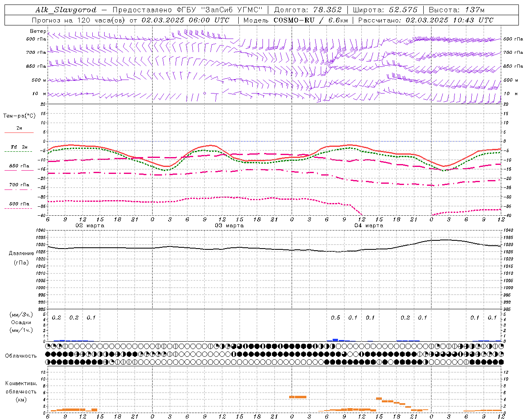The width and height of the screenshot is (525, 420).
Task: Click the Прогноз на 120 часа(ов) text
Action: pyautogui.click(x=79, y=20)
